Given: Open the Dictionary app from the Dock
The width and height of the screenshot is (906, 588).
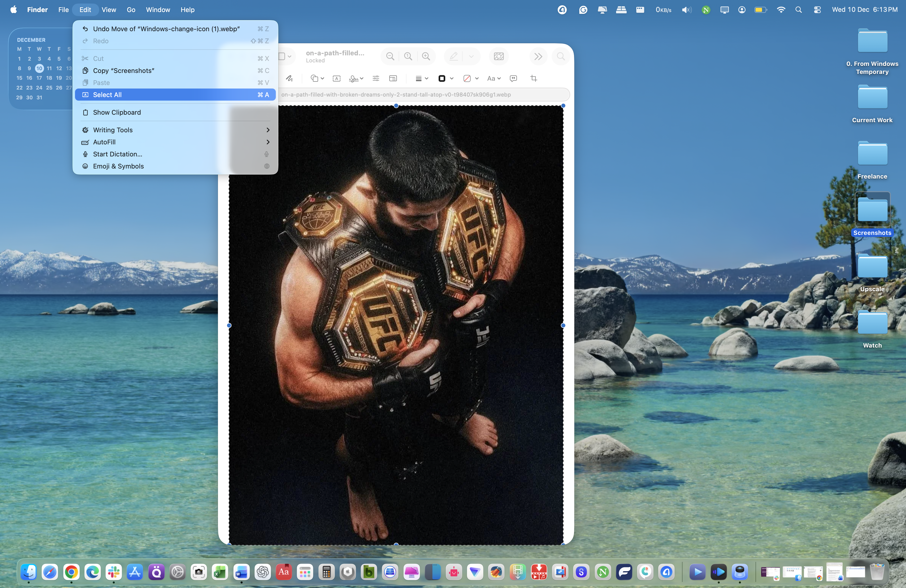Looking at the screenshot, I should click(x=284, y=572).
